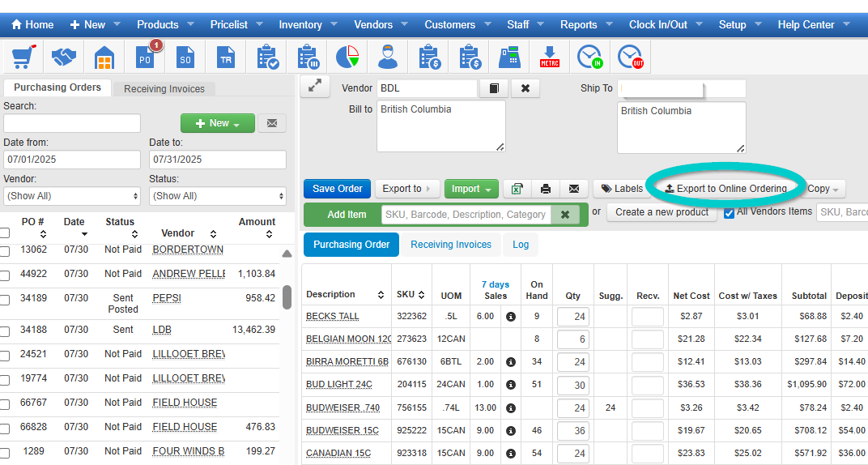Click the Save Order button
Screen dimensions: 868x465
pos(337,189)
